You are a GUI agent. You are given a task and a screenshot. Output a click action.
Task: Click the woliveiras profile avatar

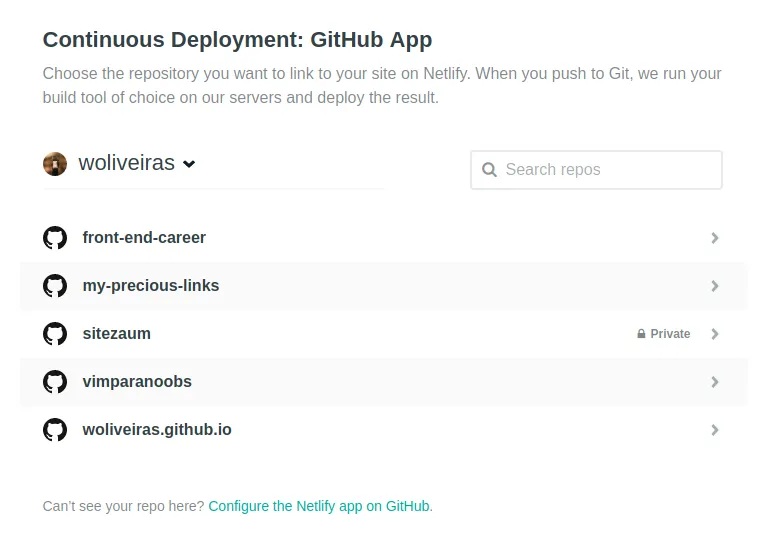pos(55,163)
